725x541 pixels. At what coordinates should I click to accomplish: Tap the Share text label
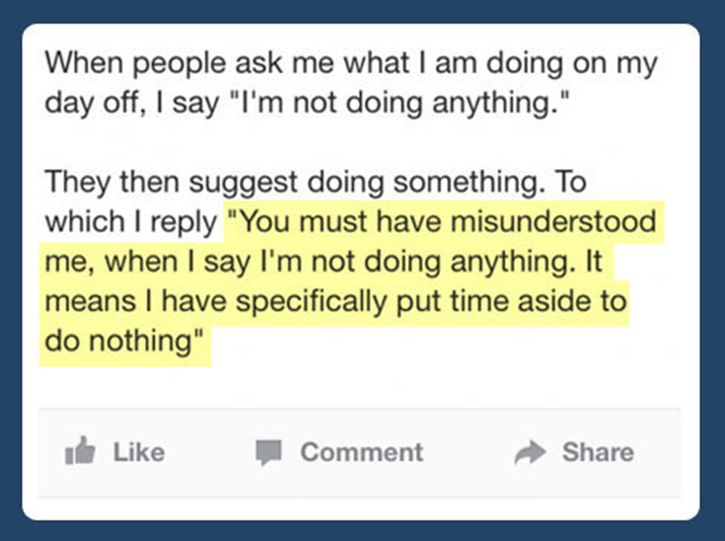click(597, 452)
